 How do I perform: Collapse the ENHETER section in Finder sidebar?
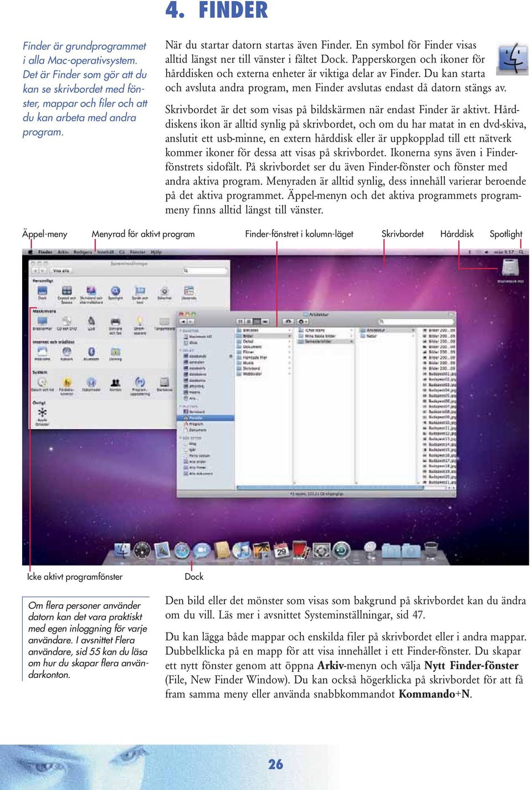(181, 331)
